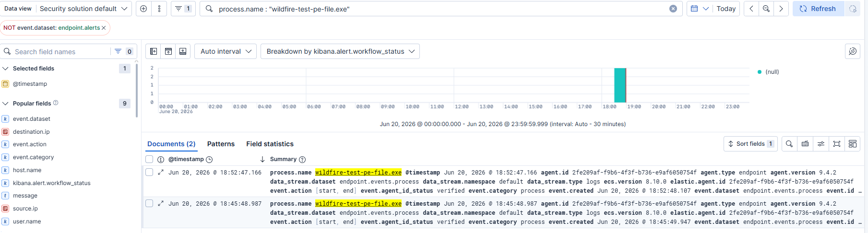
Task: Expand document details for 18:52:47.166 row
Action: [x=161, y=172]
